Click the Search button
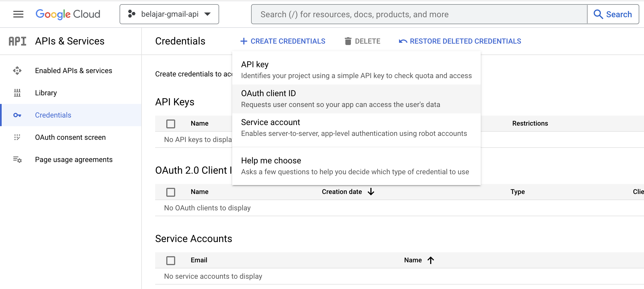The height and width of the screenshot is (289, 644). pos(613,14)
